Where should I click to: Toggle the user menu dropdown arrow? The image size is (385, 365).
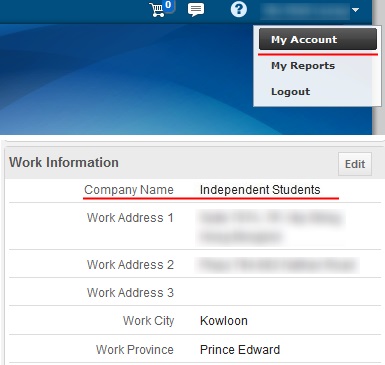[x=355, y=10]
